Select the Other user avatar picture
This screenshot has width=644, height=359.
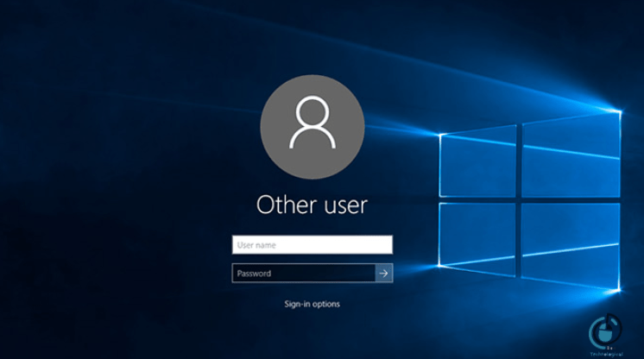point(313,127)
